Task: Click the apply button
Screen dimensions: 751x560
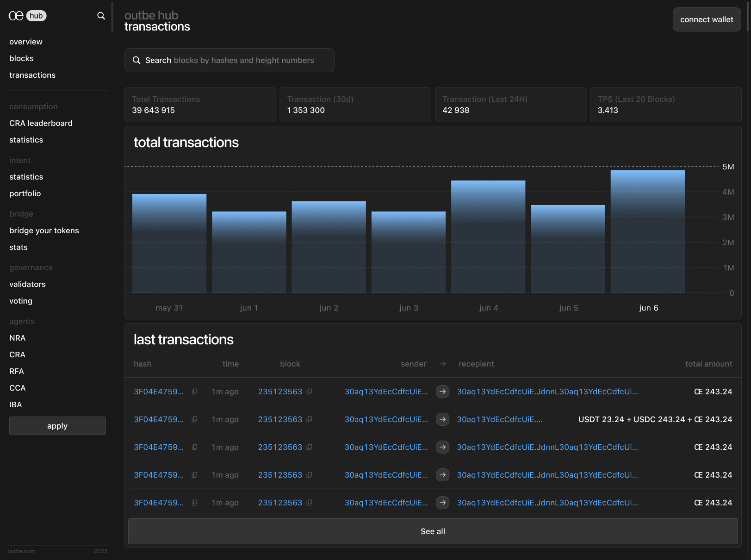Action: [57, 426]
